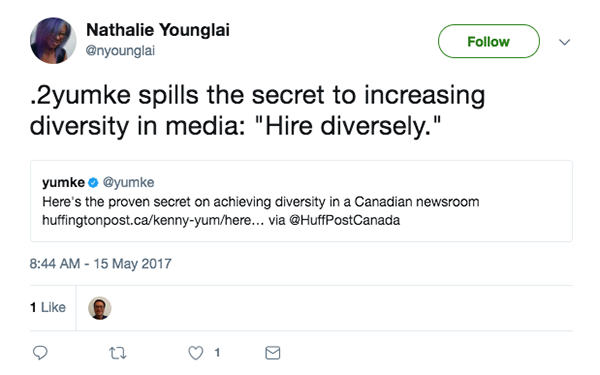
Task: Click yumke's blue verified badge
Action: coord(93,183)
